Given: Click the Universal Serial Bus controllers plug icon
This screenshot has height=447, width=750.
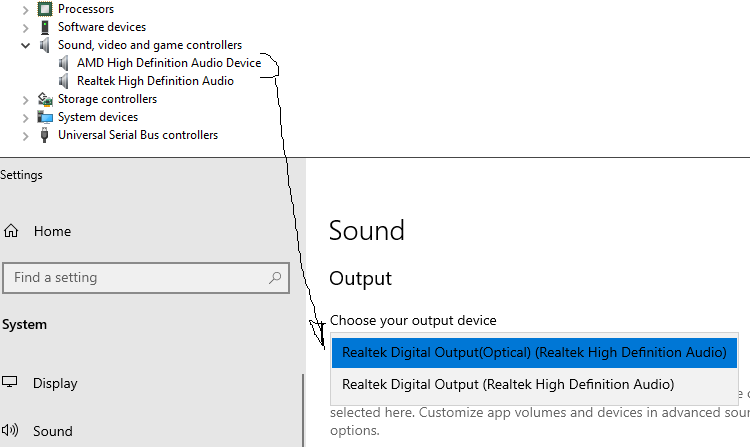Looking at the screenshot, I should 44,135.
